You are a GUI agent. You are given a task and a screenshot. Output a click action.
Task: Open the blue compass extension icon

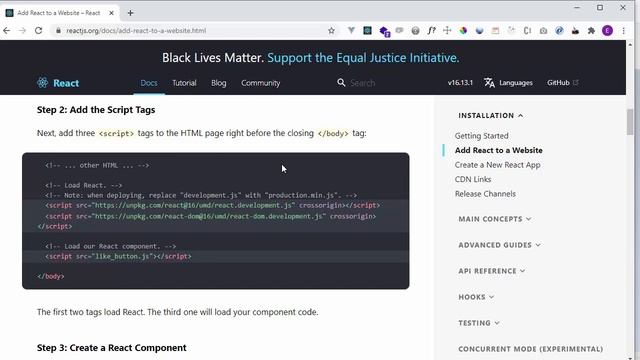559,30
